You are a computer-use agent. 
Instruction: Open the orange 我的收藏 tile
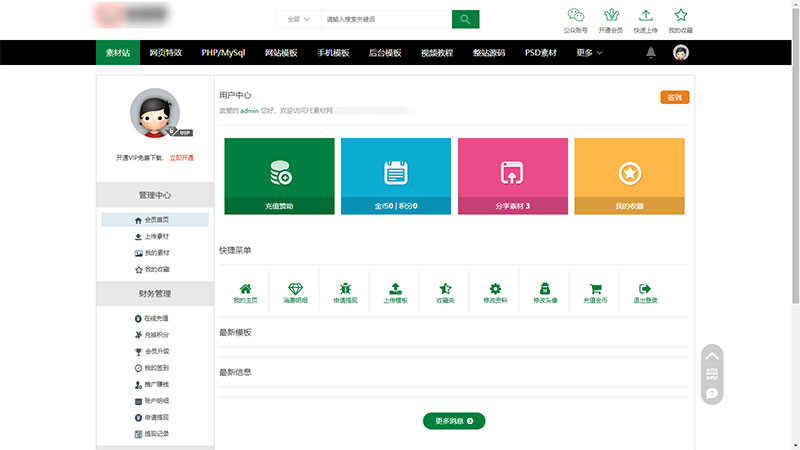pos(630,176)
